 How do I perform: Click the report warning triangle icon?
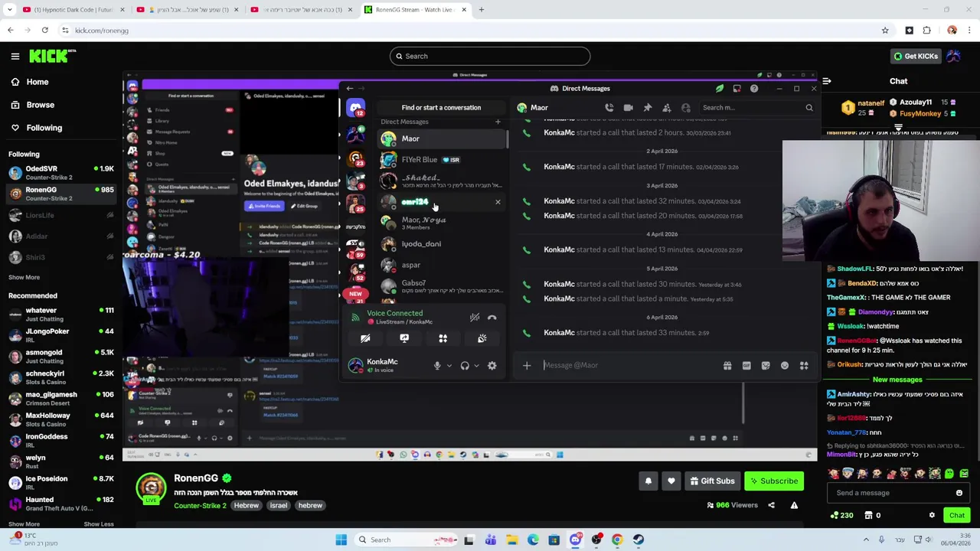coord(794,505)
